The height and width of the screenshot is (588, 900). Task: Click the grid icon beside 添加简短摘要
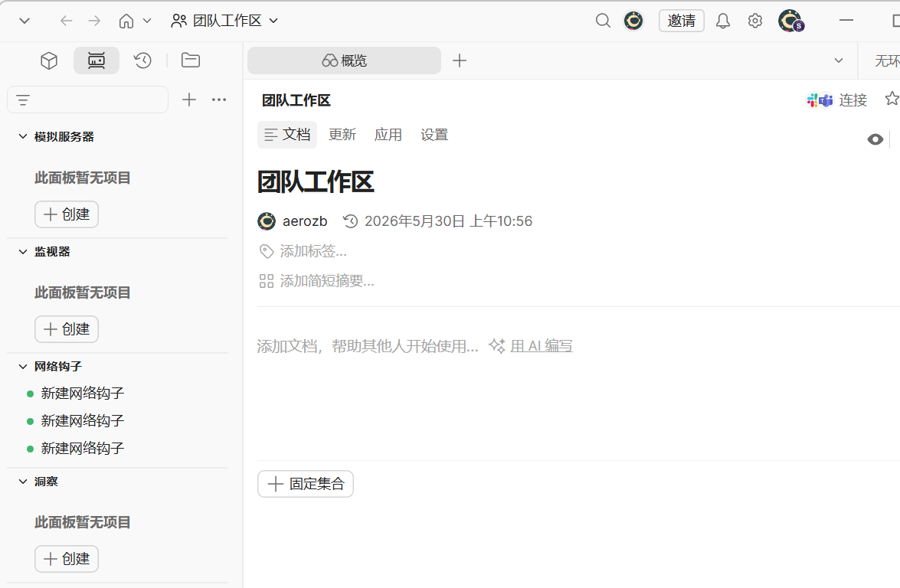click(267, 281)
